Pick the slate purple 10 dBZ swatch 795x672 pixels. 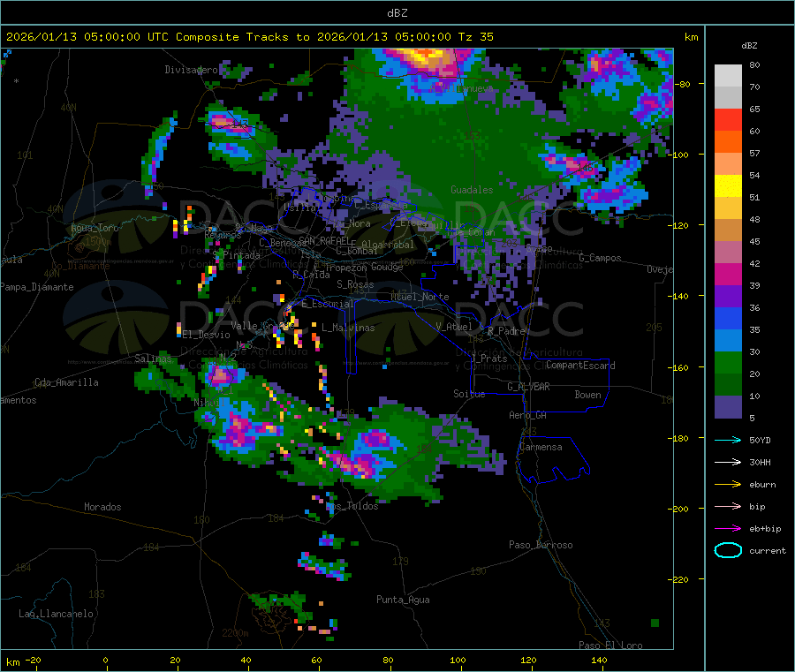(x=728, y=407)
